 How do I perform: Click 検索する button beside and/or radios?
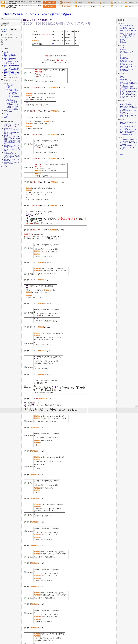pyautogui.click(x=13, y=30)
